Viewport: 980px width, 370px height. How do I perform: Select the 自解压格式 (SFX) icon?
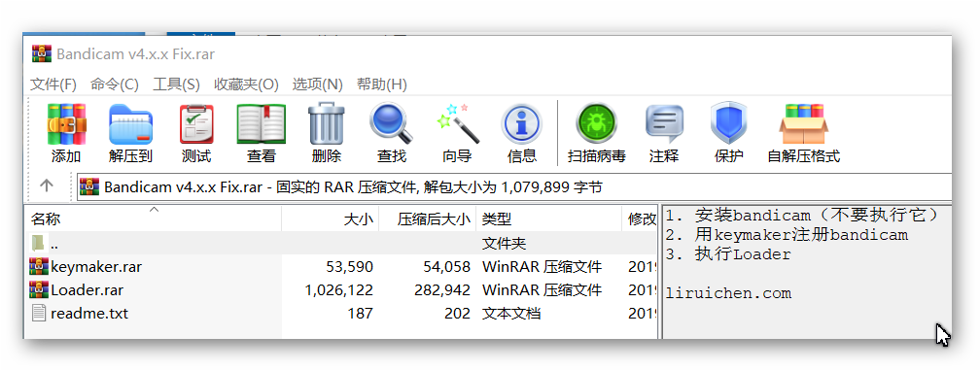[x=803, y=123]
